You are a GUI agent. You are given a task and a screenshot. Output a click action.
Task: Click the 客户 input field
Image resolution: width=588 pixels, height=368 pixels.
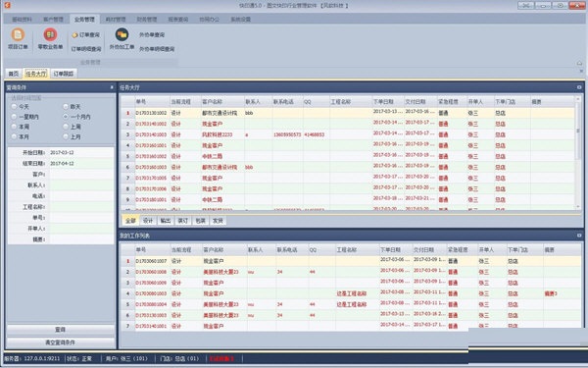(81, 175)
